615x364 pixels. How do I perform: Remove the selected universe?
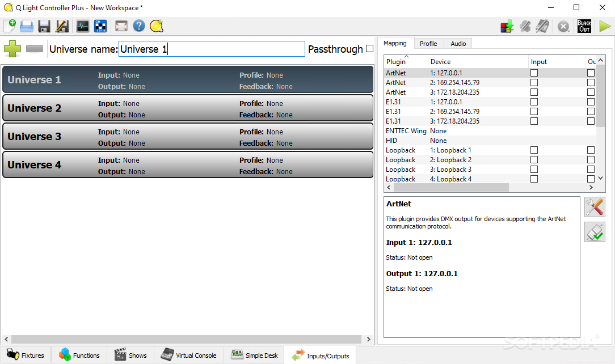(x=35, y=49)
